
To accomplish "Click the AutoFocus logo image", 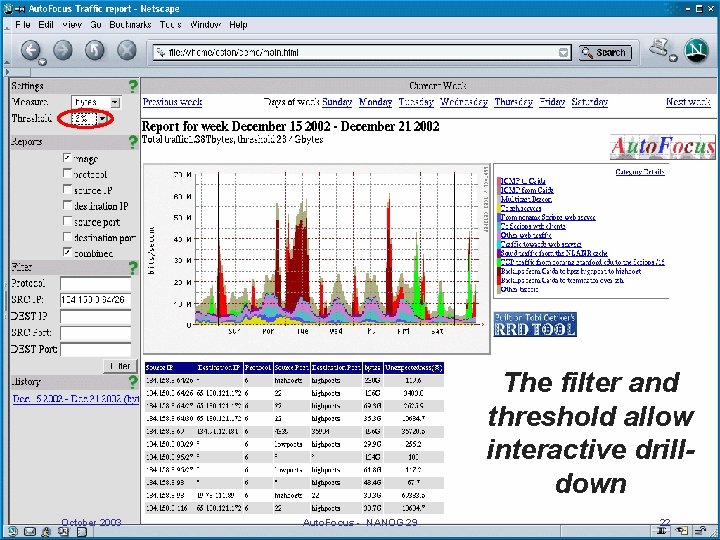I will point(663,146).
